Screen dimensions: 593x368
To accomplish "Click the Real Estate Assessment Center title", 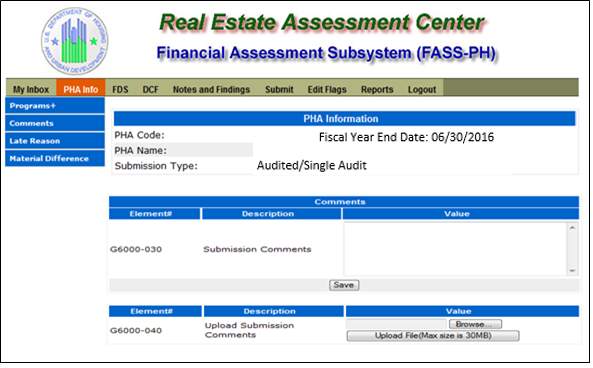I will pos(322,22).
